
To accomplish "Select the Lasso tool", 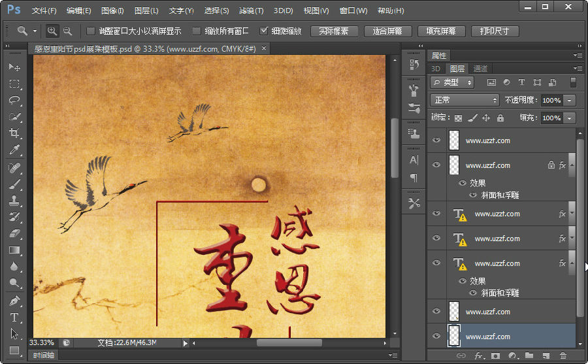I will pyautogui.click(x=14, y=101).
